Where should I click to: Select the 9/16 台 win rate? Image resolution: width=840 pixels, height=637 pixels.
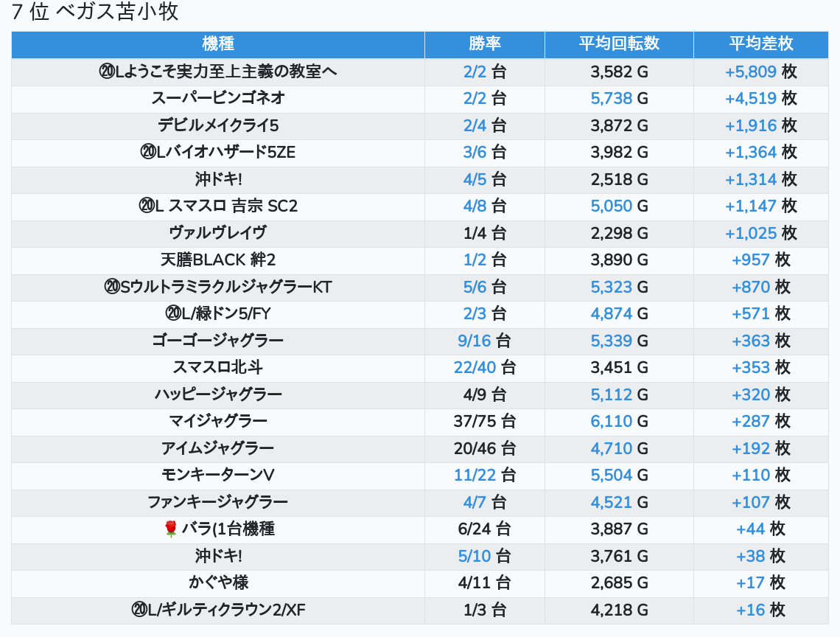485,341
